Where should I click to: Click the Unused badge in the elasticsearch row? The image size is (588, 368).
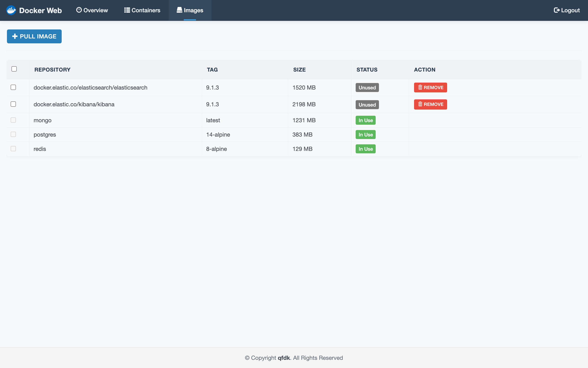coord(367,88)
